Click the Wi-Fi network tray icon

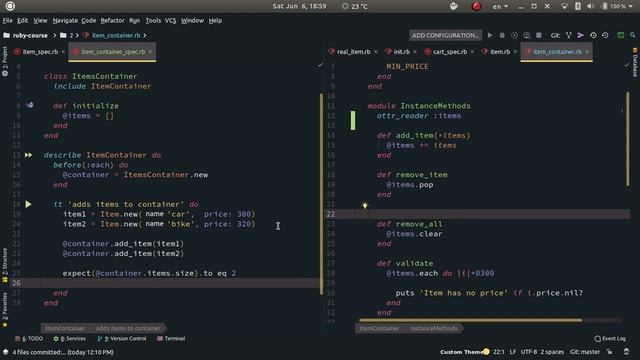pyautogui.click(x=564, y=6)
